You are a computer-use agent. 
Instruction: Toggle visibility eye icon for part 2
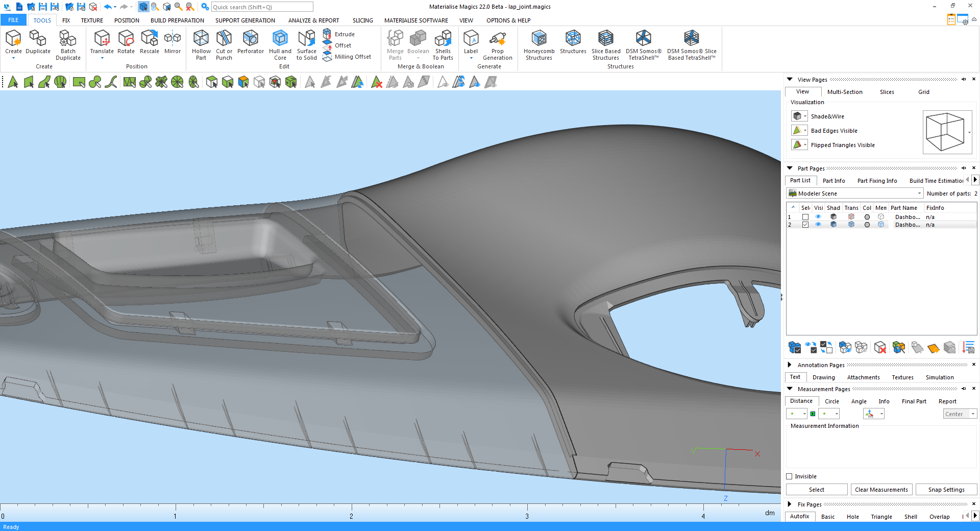tap(818, 225)
